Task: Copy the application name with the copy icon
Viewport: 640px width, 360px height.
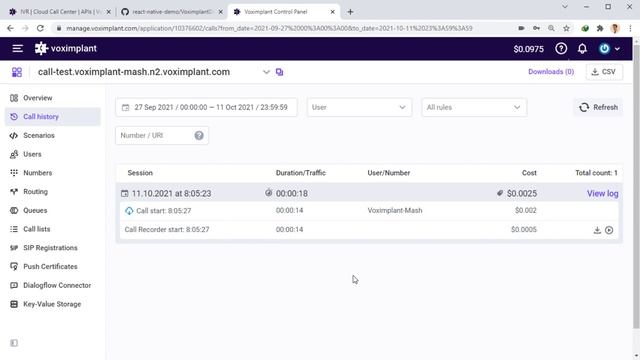Action: point(279,72)
